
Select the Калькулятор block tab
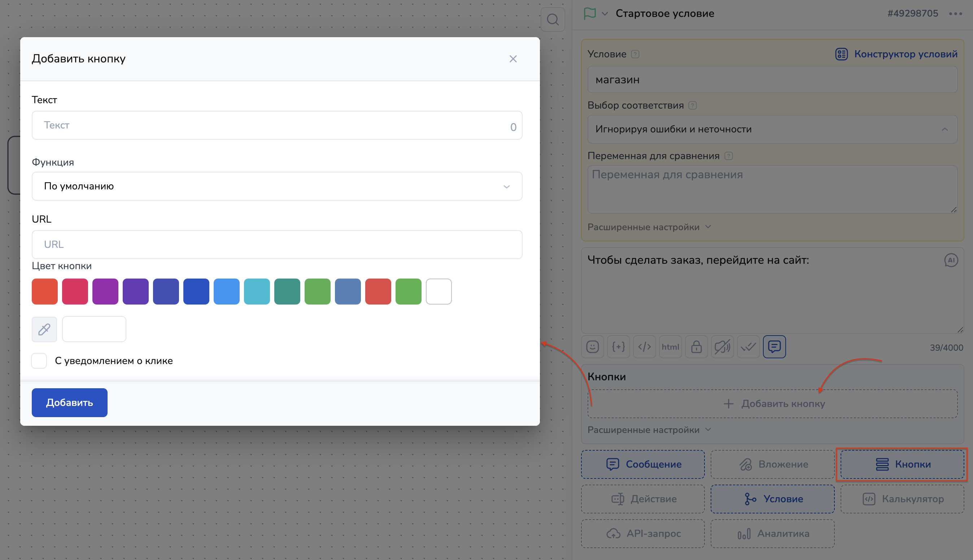point(902,499)
